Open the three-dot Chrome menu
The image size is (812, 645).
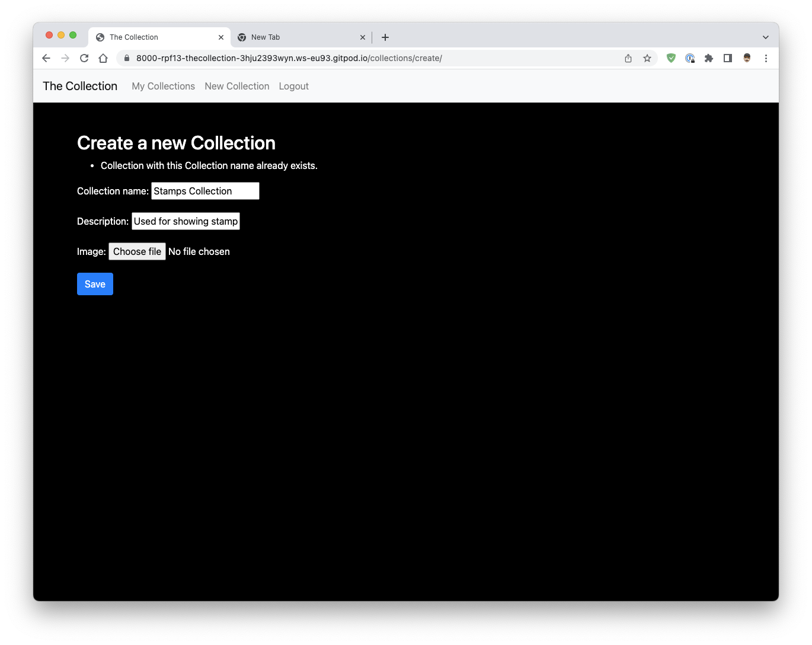click(x=766, y=58)
